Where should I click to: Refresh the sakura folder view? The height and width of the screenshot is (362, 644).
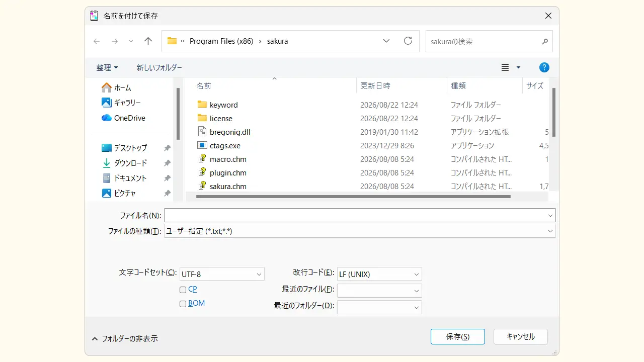click(x=408, y=41)
